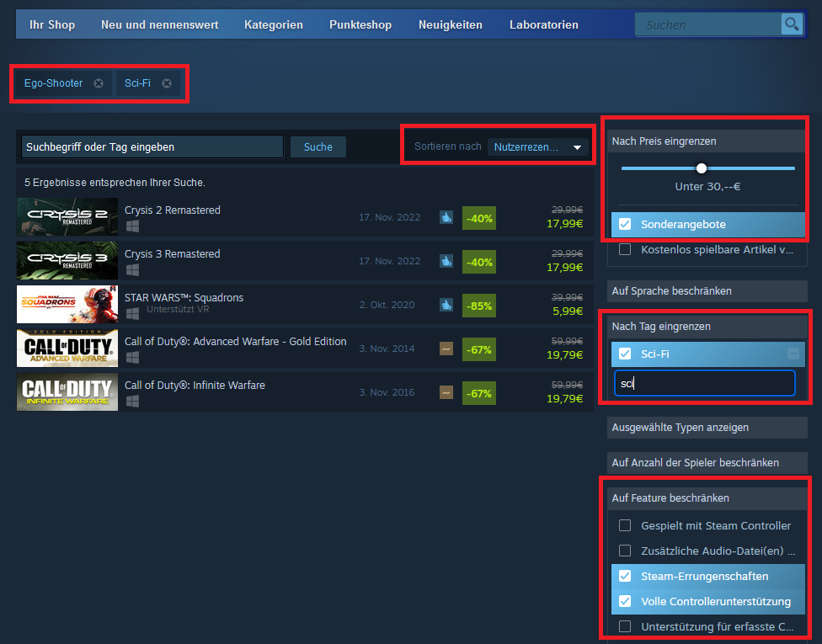Click thumbs-up review icon for STAR WARS Squadrons
Viewport: 822px width, 644px height.
[x=446, y=305]
